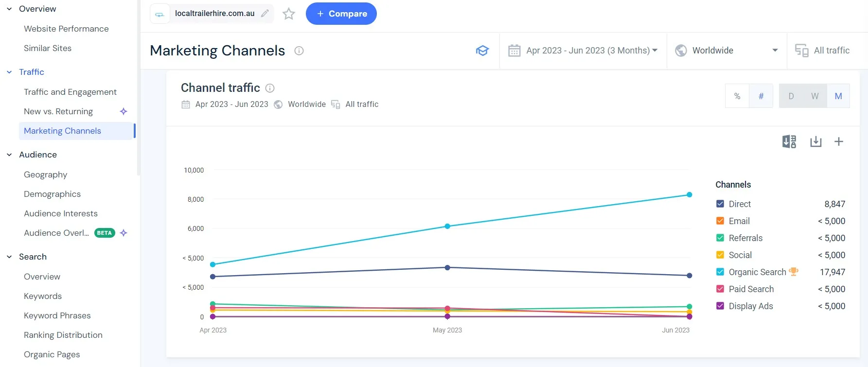868x367 pixels.
Task: Open the graduation cap learning icon
Action: pos(482,51)
